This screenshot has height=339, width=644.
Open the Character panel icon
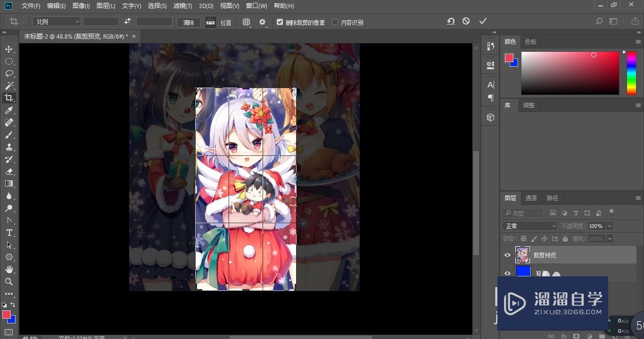click(x=491, y=85)
